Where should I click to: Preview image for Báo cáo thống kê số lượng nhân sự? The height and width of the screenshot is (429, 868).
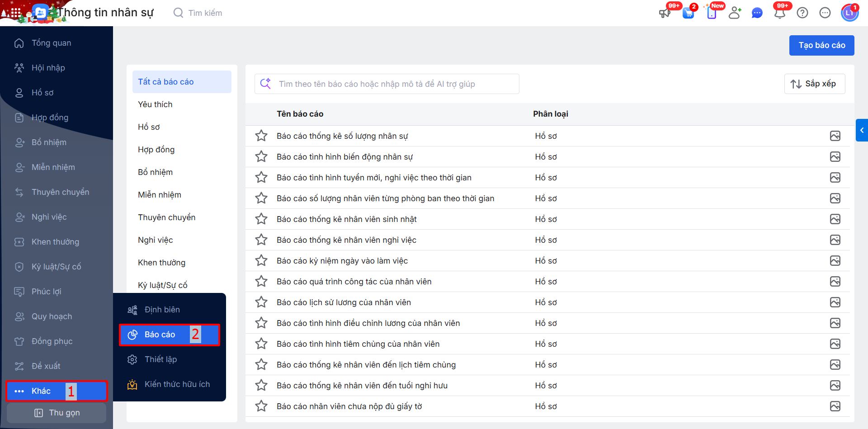tap(835, 136)
